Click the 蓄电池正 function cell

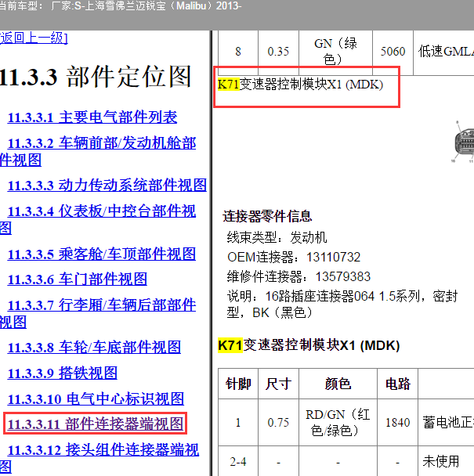tap(446, 423)
